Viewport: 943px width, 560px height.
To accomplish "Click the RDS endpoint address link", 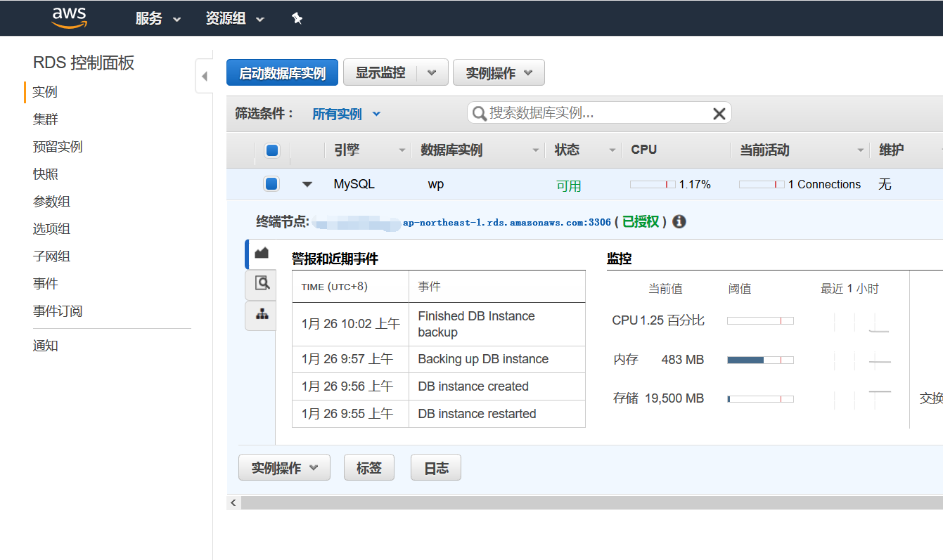I will 463,222.
